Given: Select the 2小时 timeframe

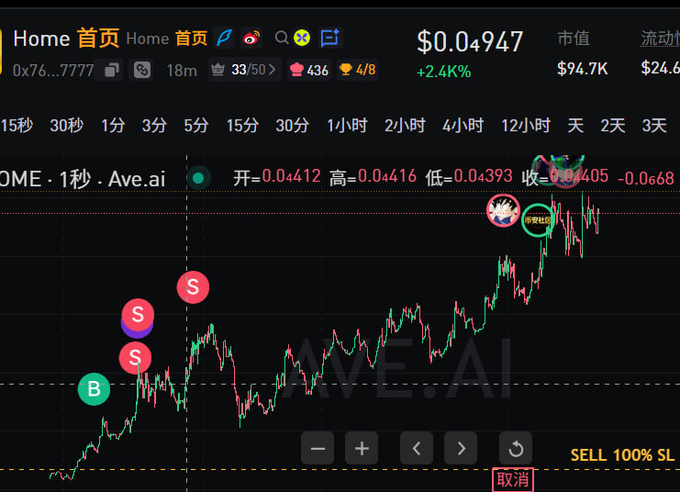Looking at the screenshot, I should point(405,125).
